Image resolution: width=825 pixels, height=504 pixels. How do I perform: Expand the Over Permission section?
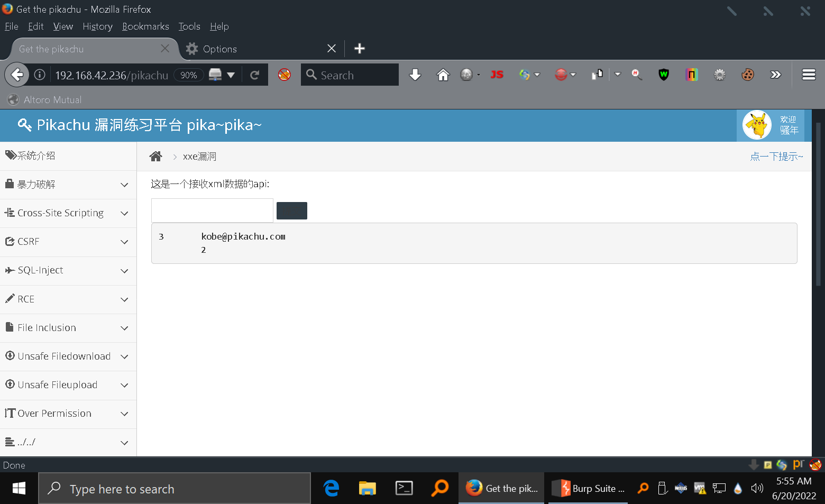click(x=68, y=414)
